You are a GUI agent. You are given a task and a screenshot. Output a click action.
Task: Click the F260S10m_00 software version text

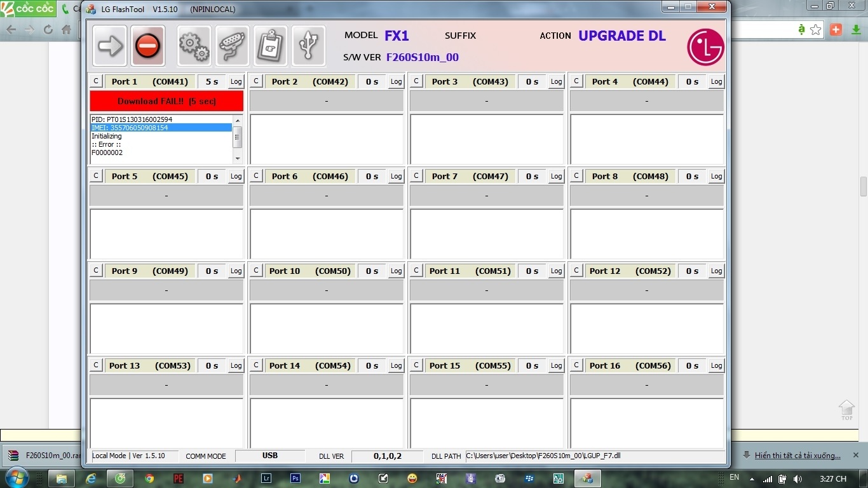click(x=423, y=57)
